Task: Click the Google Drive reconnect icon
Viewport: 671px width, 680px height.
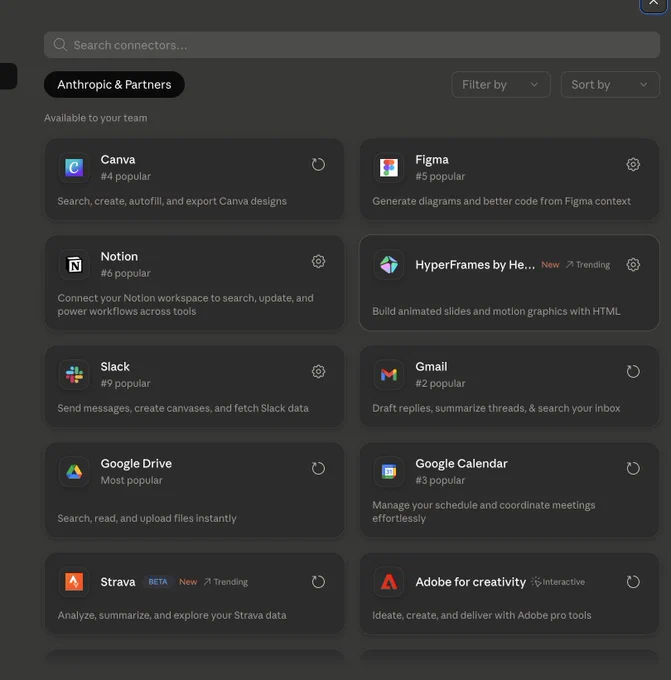Action: point(318,468)
